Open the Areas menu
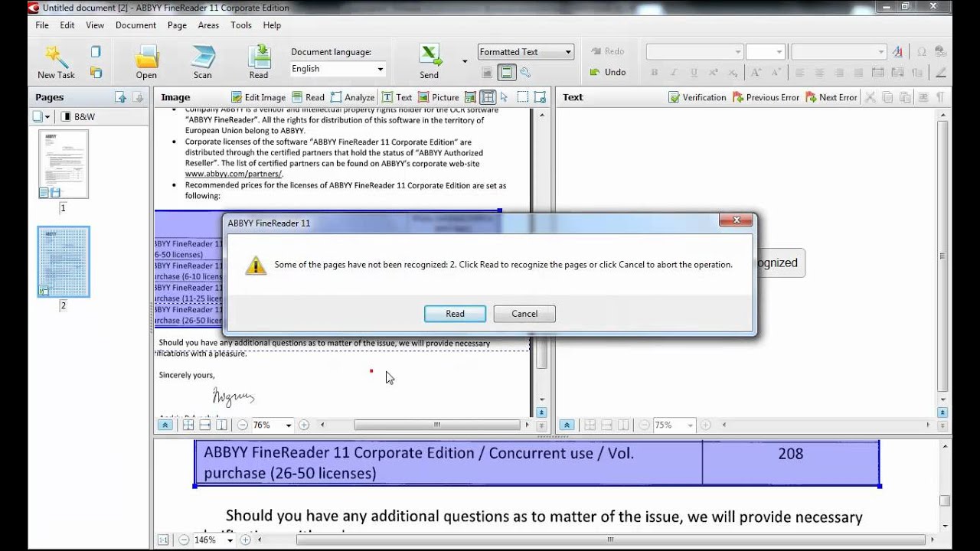This screenshot has width=980, height=551. (x=208, y=25)
